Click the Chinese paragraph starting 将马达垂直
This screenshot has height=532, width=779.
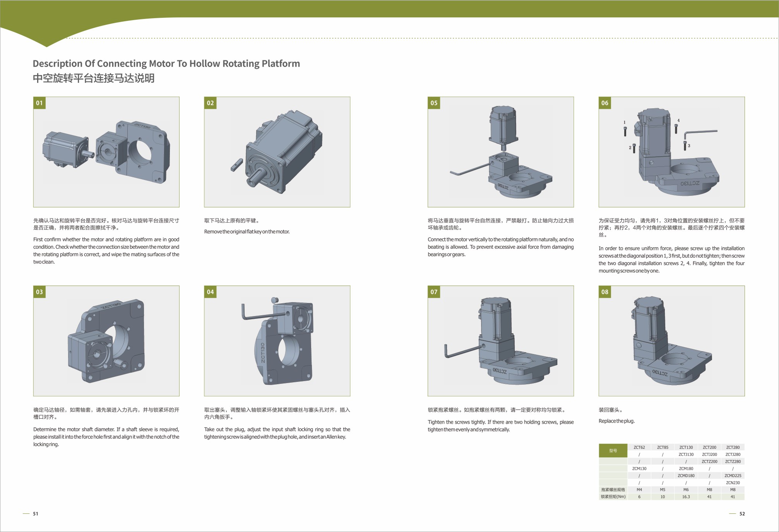pos(501,224)
